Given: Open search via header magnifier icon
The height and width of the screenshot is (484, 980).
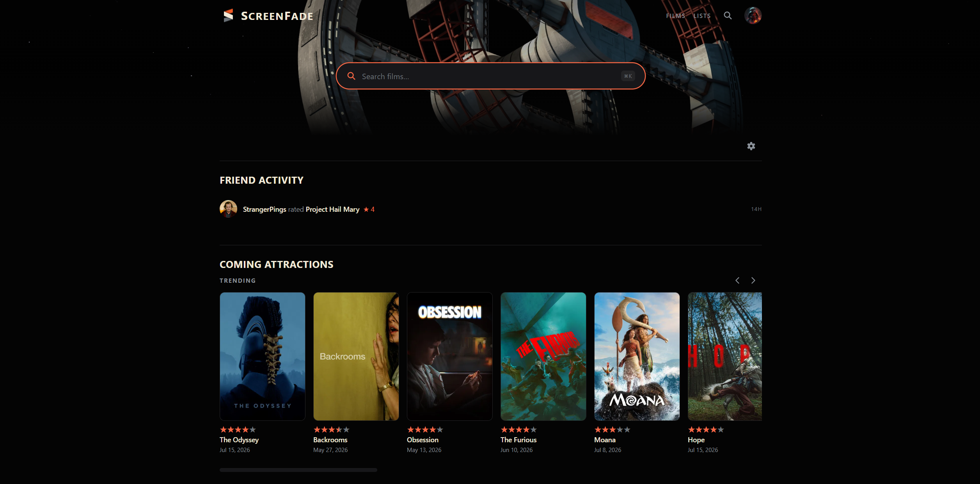Looking at the screenshot, I should pyautogui.click(x=728, y=16).
